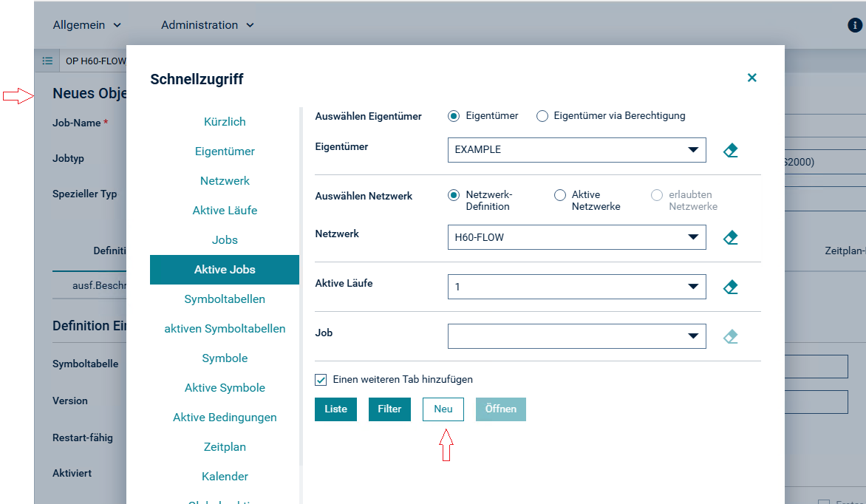This screenshot has width=866, height=504.
Task: Open the empty Job dropdown
Action: [576, 336]
